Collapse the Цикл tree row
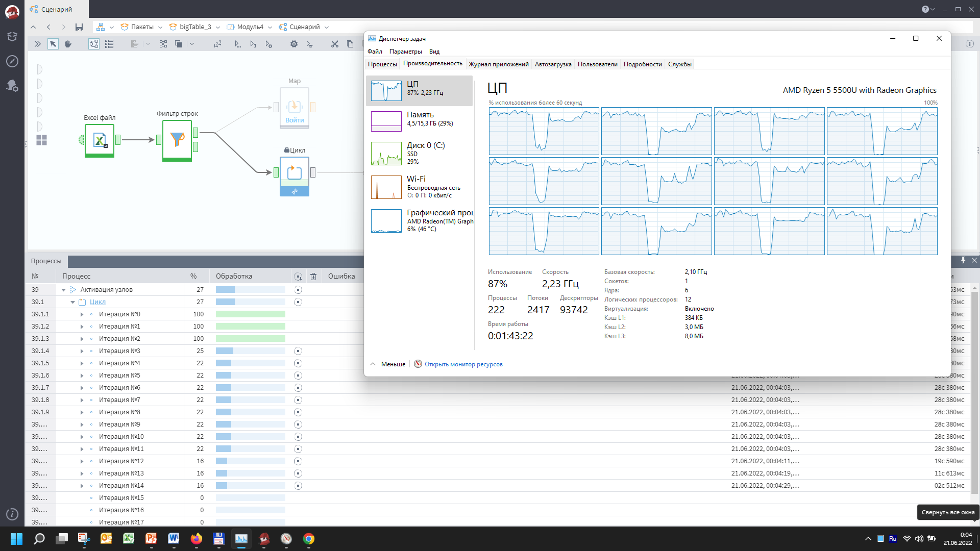Screen dimensions: 980x551 pyautogui.click(x=72, y=302)
